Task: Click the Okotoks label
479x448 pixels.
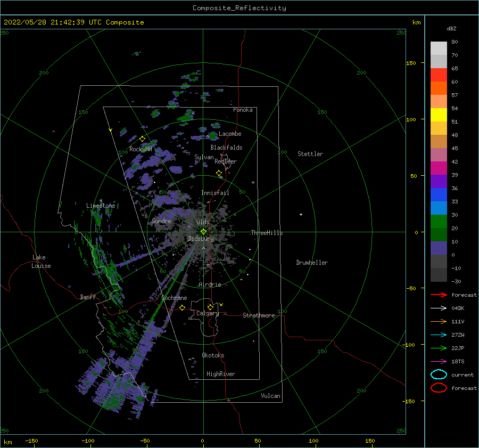Action: pos(213,356)
